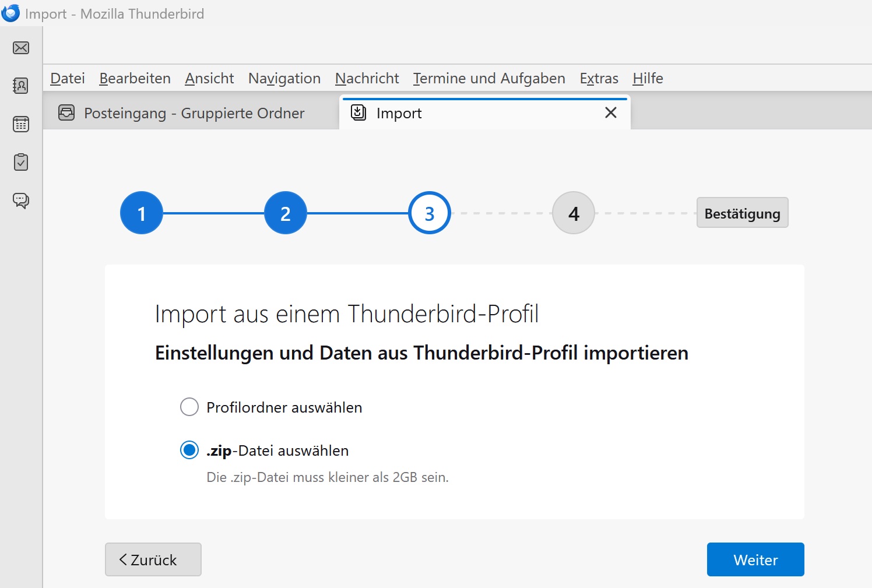Click the Import tab icon
Image resolution: width=872 pixels, height=588 pixels.
358,112
